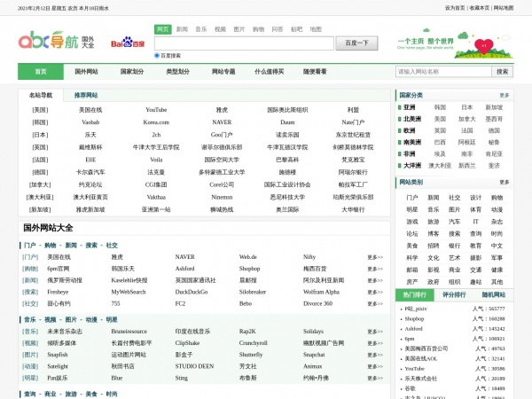
Task: Open the 网站专题 navigation item
Action: [223, 72]
